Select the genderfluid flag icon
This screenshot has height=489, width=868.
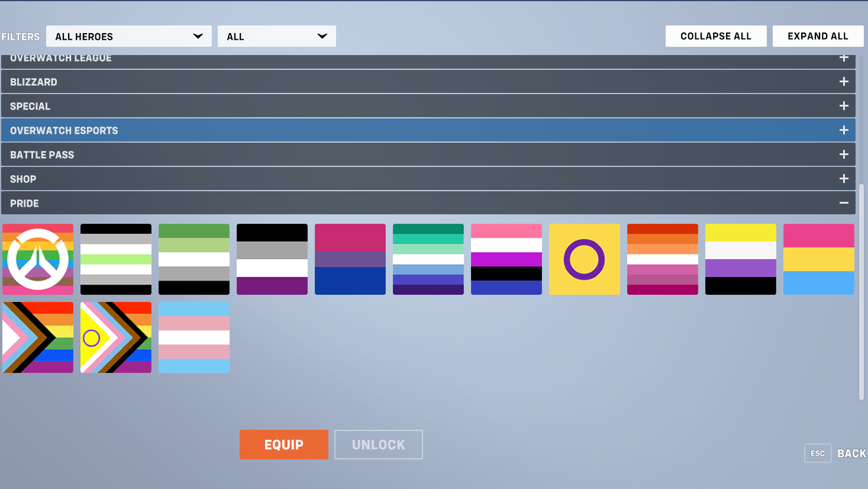506,259
